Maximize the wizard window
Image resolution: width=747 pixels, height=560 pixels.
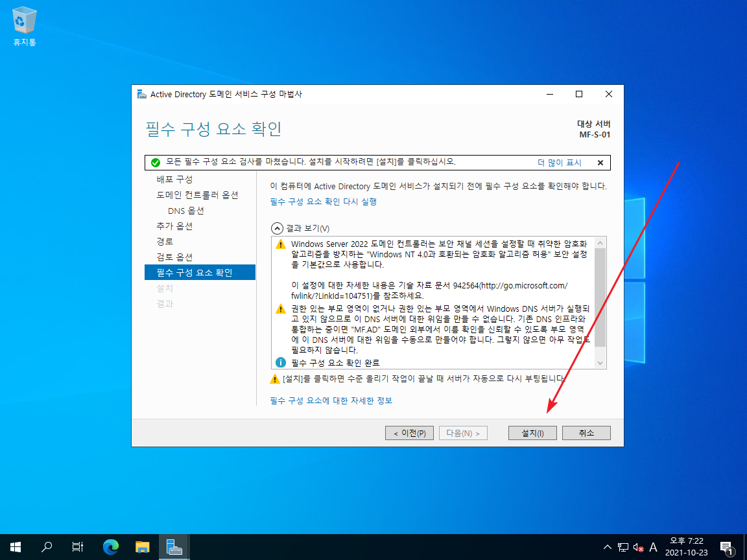[579, 94]
